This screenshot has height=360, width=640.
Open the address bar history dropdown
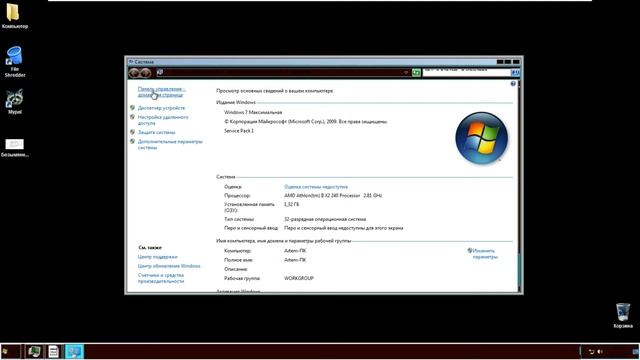click(x=405, y=73)
